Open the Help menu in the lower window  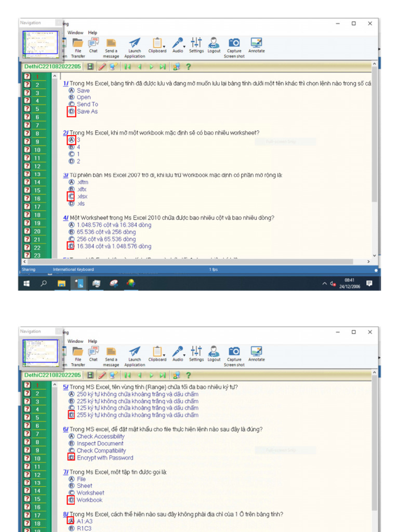(92, 341)
